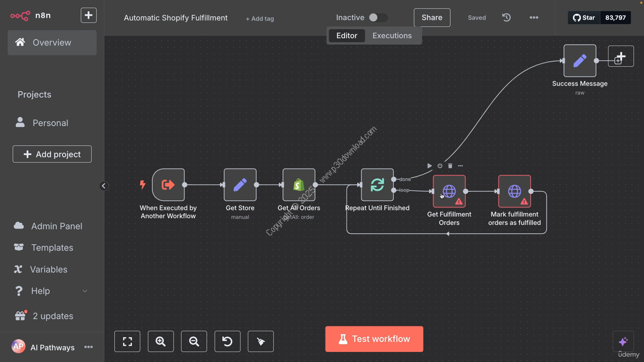Expand the Help menu chevron

pyautogui.click(x=85, y=291)
